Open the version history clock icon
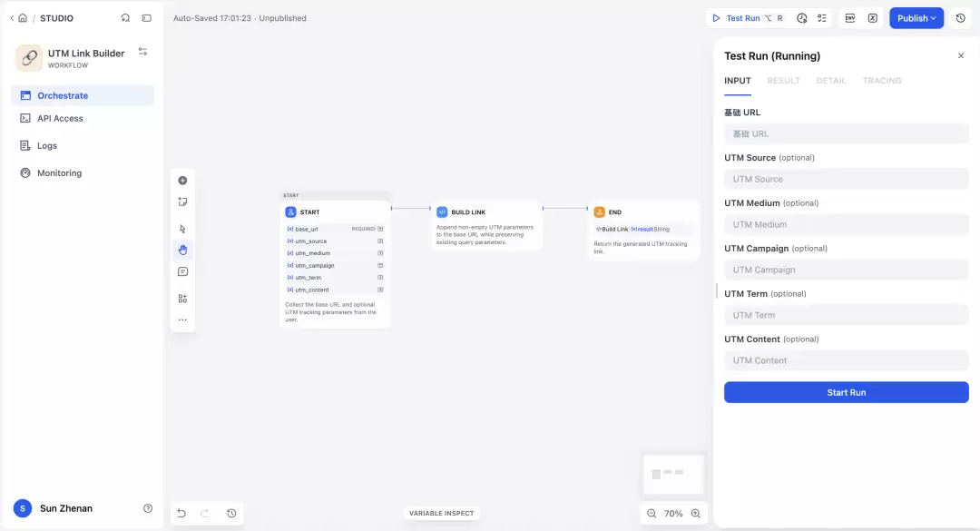This screenshot has height=531, width=980. (961, 18)
